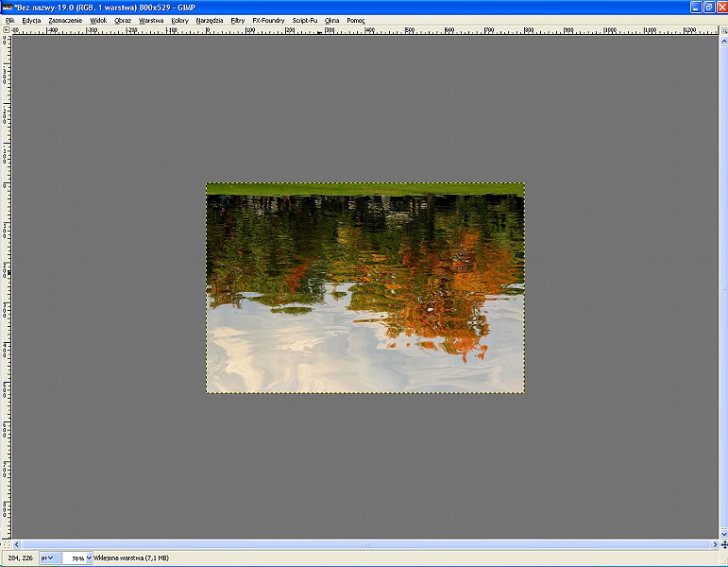Expand the 70% zoom level dropdown
Image resolution: width=728 pixels, height=567 pixels.
[90, 558]
